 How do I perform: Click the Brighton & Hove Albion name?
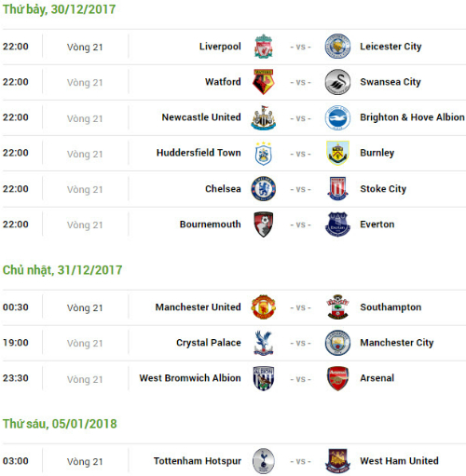[412, 117]
